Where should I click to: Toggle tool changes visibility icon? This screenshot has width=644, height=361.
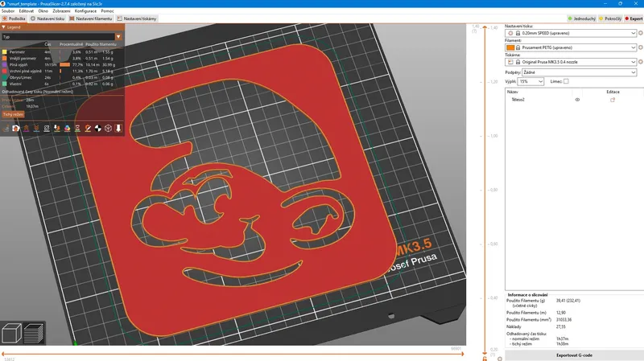point(57,129)
